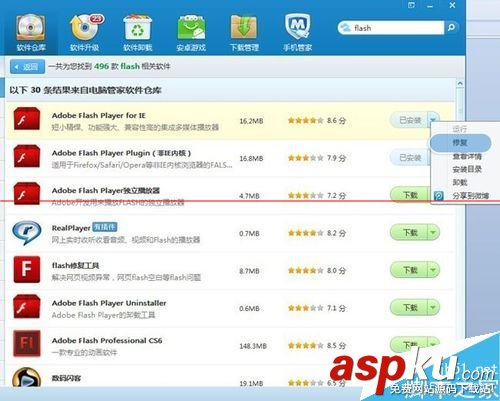Image resolution: width=500 pixels, height=401 pixels.
Task: Click Adobe Flash Player for IE icon
Action: 27,119
